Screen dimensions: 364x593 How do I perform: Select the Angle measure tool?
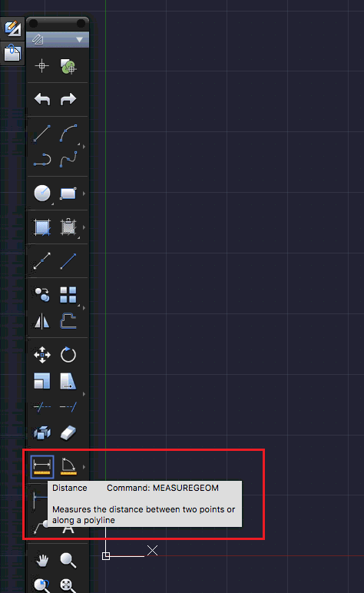click(x=68, y=467)
